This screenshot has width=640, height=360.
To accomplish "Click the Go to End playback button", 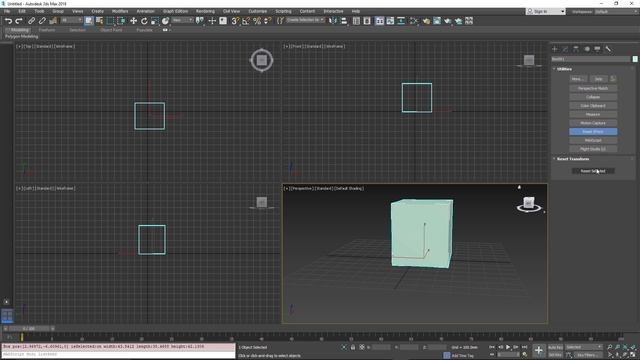I will [525, 347].
